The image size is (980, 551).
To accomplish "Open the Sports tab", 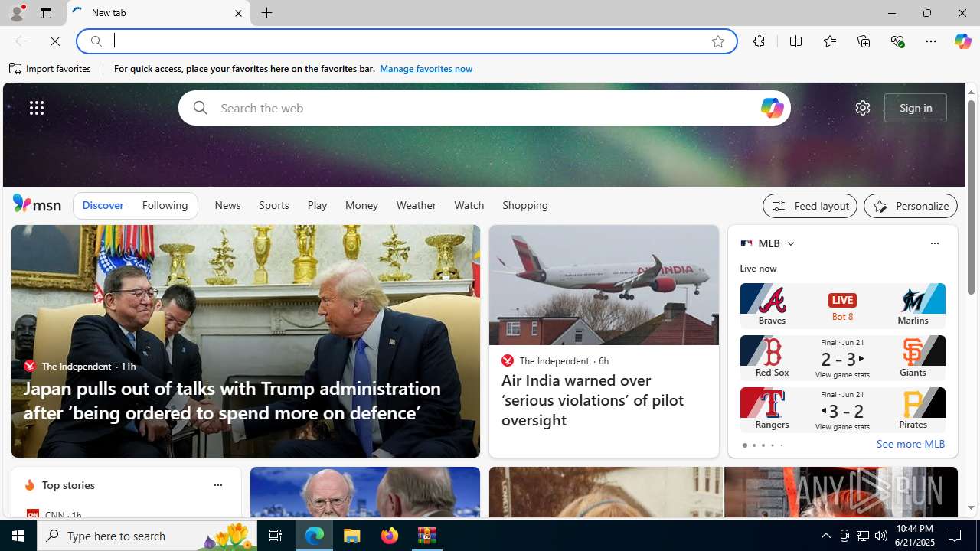I will (x=273, y=205).
